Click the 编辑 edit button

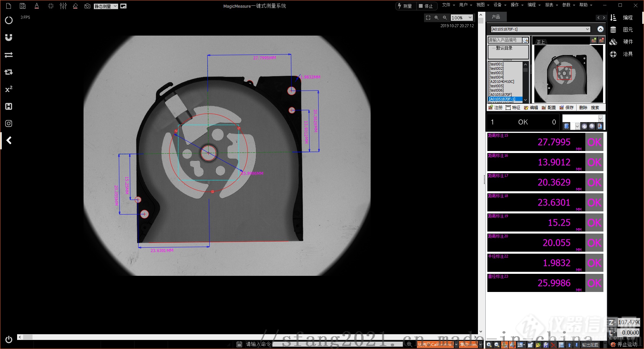click(531, 107)
